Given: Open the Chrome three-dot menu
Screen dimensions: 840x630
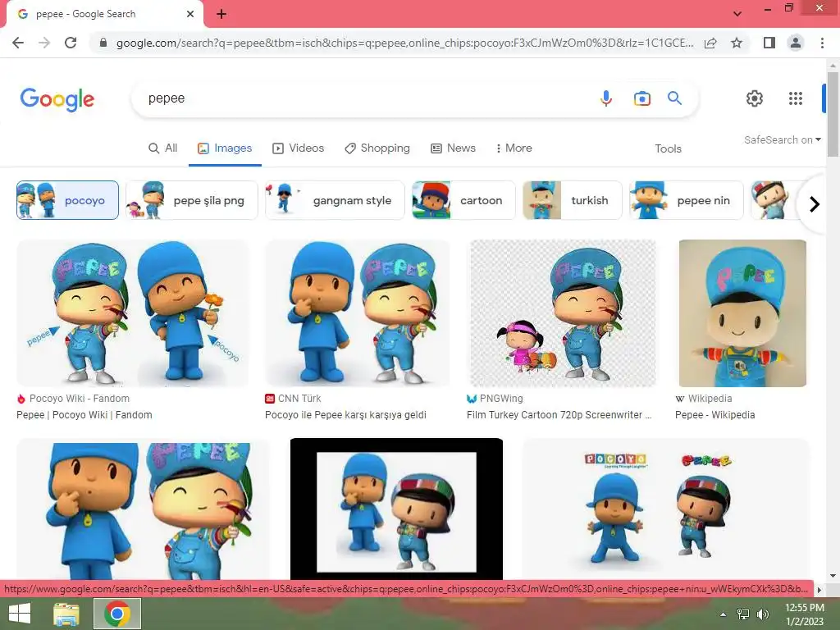Looking at the screenshot, I should tap(822, 43).
